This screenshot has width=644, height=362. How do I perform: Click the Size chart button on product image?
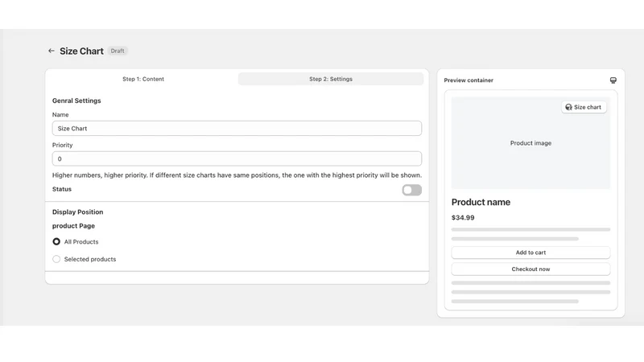584,107
